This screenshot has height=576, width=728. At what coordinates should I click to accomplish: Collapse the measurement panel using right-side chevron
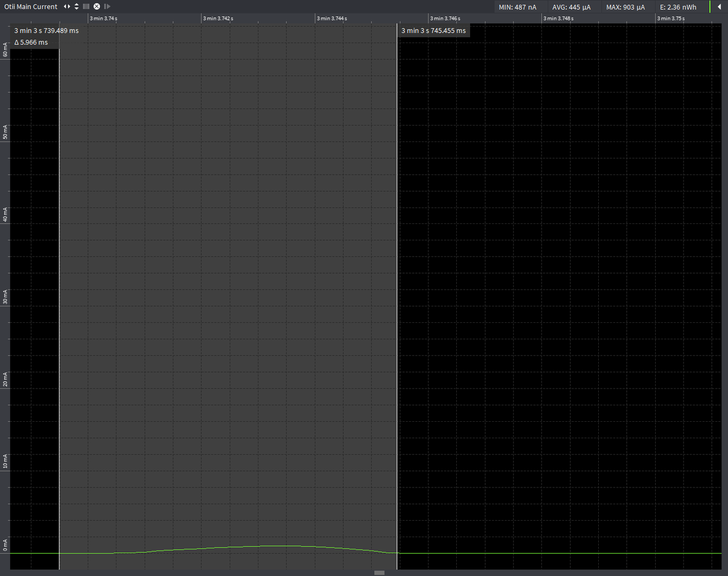pos(720,7)
